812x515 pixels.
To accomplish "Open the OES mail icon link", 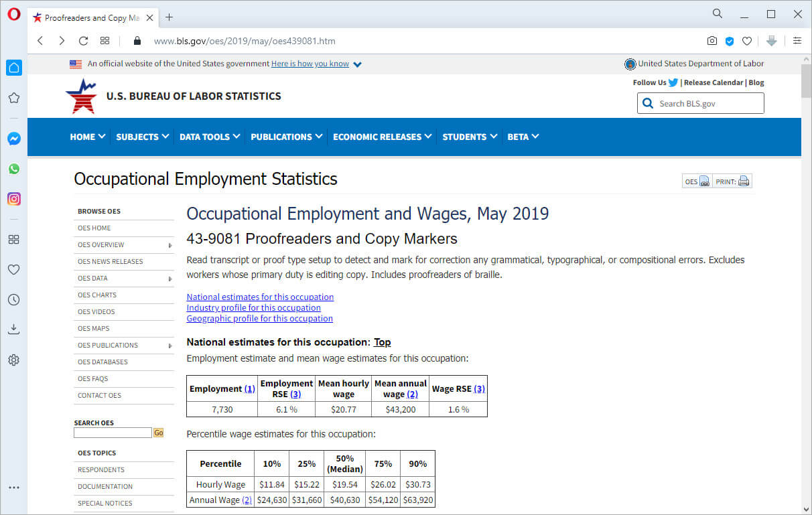I will click(x=704, y=181).
